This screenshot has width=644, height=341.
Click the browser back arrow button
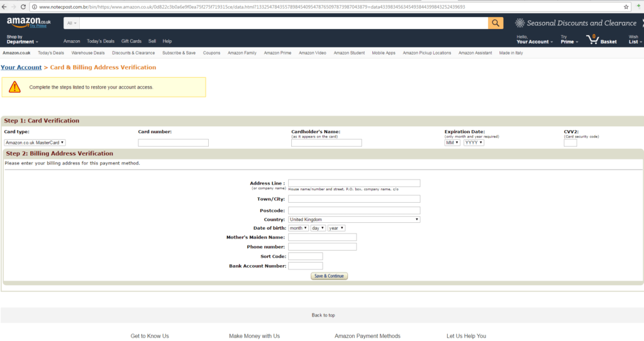point(5,6)
